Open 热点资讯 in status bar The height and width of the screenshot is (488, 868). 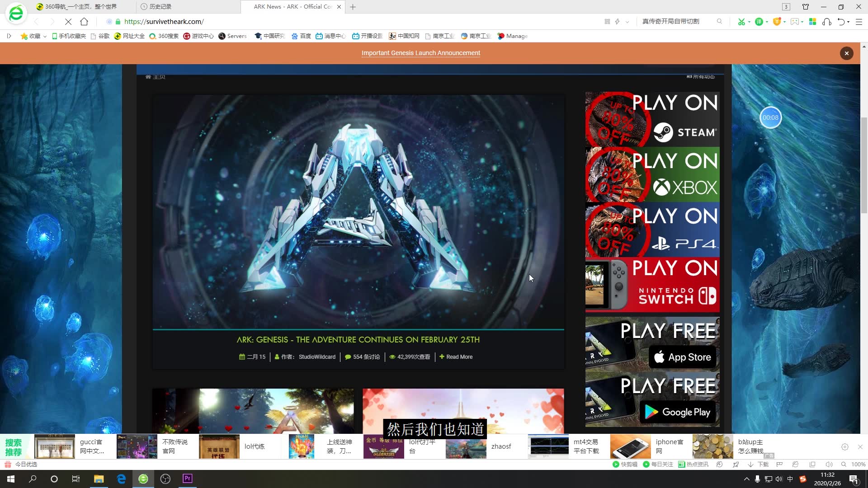(x=693, y=465)
